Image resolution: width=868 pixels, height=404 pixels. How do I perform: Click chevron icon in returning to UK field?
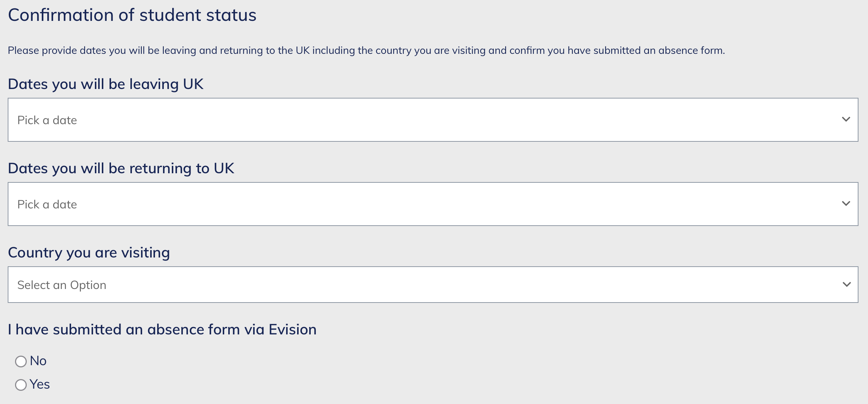pos(846,204)
